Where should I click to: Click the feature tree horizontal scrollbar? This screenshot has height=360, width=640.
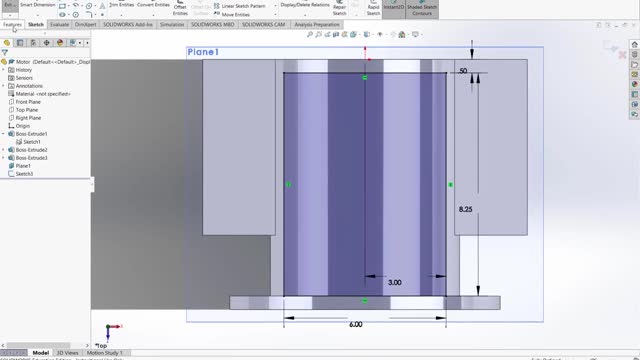[x=39, y=346]
